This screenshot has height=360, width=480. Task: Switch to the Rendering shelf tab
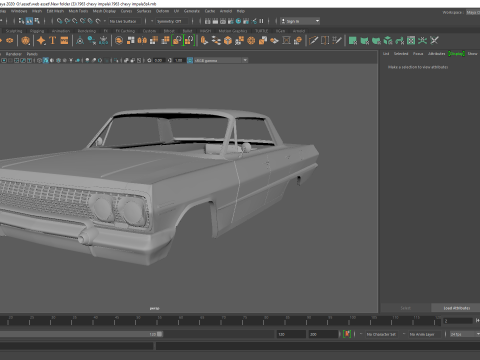coord(87,31)
